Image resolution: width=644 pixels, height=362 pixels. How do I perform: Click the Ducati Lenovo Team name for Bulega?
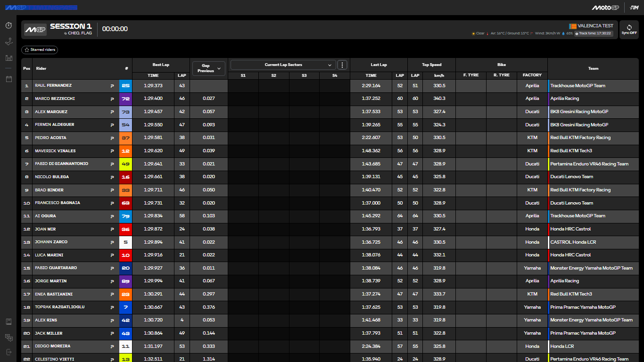coord(571,177)
